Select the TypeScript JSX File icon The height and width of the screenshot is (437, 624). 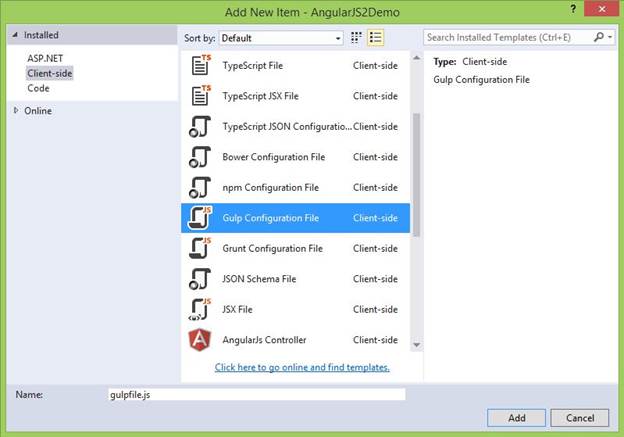point(201,96)
